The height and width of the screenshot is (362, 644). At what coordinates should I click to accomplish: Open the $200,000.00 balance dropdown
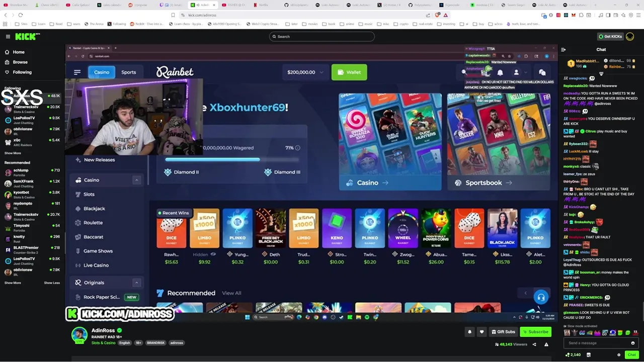click(x=305, y=72)
